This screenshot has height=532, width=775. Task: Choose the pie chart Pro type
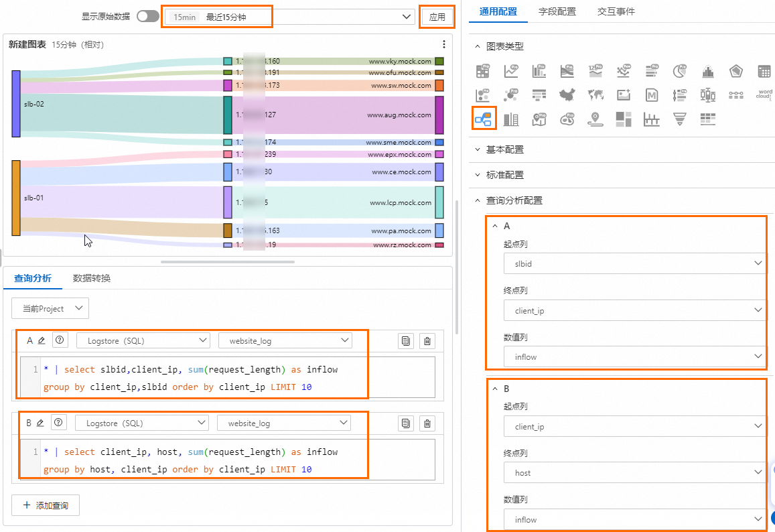pyautogui.click(x=680, y=71)
